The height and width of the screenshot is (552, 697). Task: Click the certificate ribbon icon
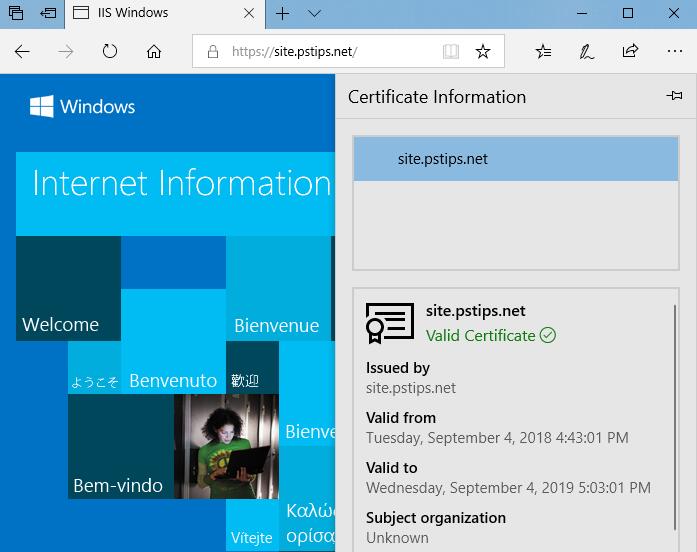click(390, 323)
